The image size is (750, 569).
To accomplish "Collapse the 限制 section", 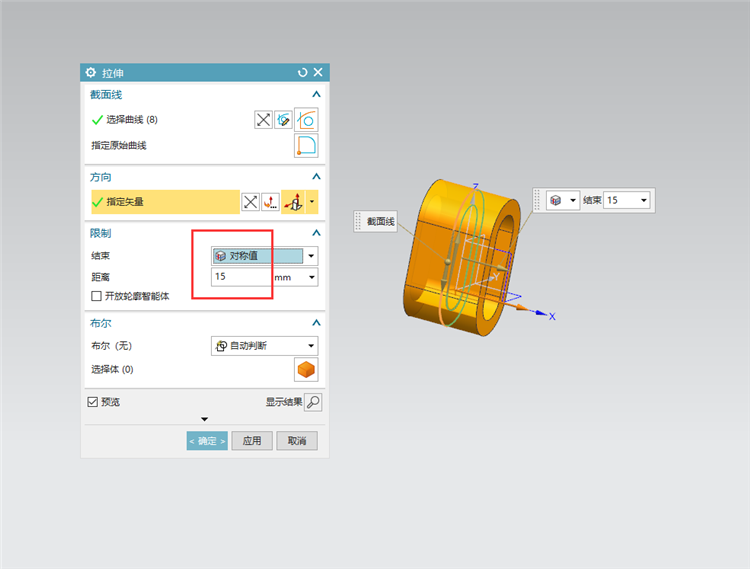I will click(x=316, y=233).
